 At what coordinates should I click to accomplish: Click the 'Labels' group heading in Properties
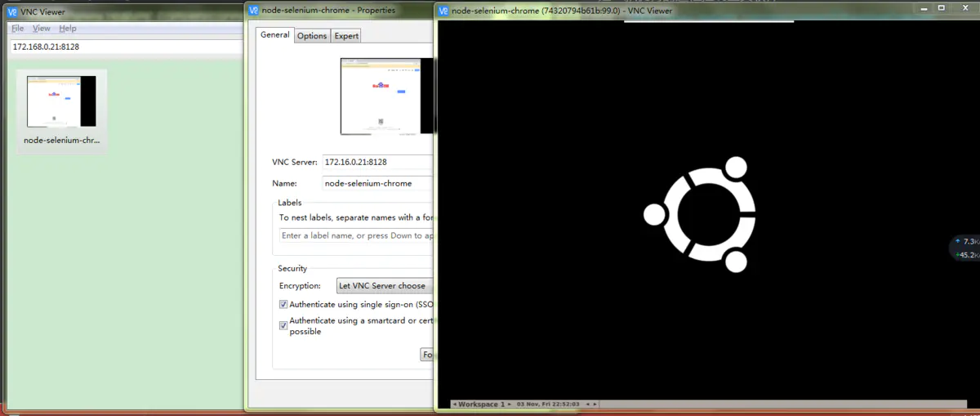point(289,203)
